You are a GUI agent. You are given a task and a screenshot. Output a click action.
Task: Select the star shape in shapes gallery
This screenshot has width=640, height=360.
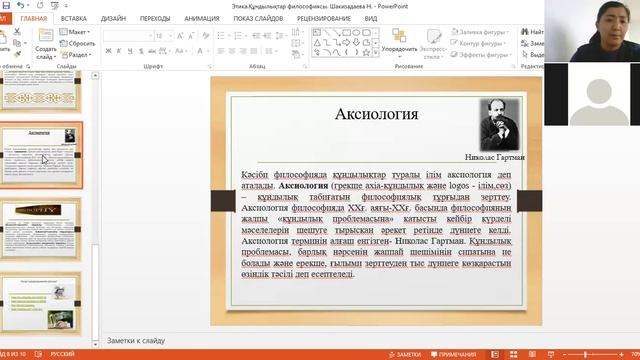click(x=366, y=52)
